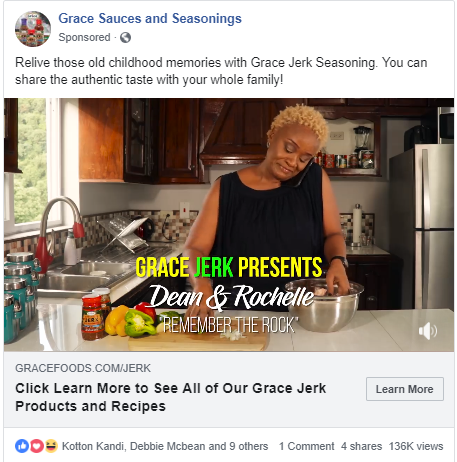Viewport: 457px width, 462px height.
Task: Click the blue Like reaction icon
Action: [22, 446]
